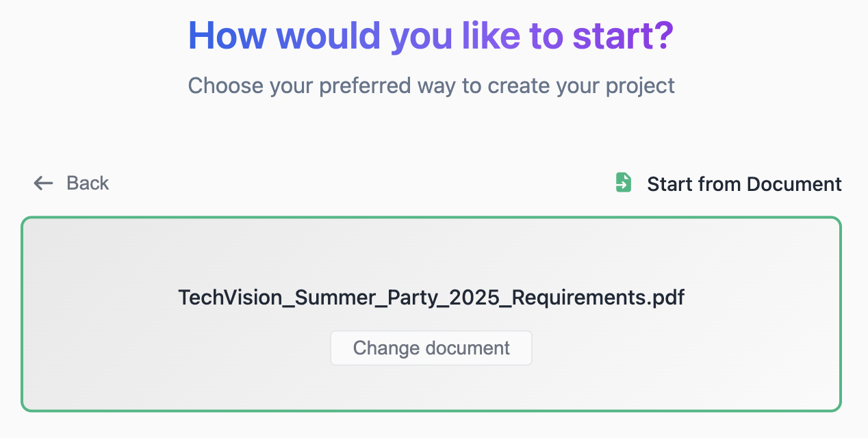The width and height of the screenshot is (868, 438).
Task: Select the Start from Document label
Action: (744, 184)
